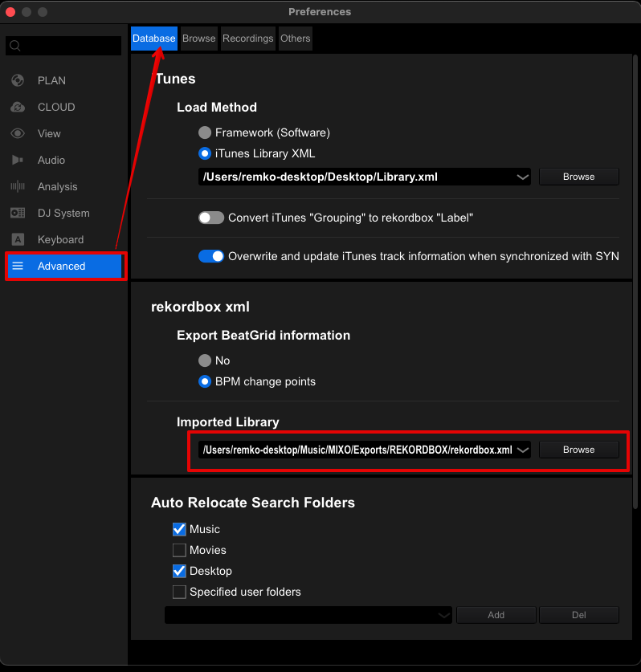
Task: Open the user folders path dropdown
Action: (x=443, y=616)
